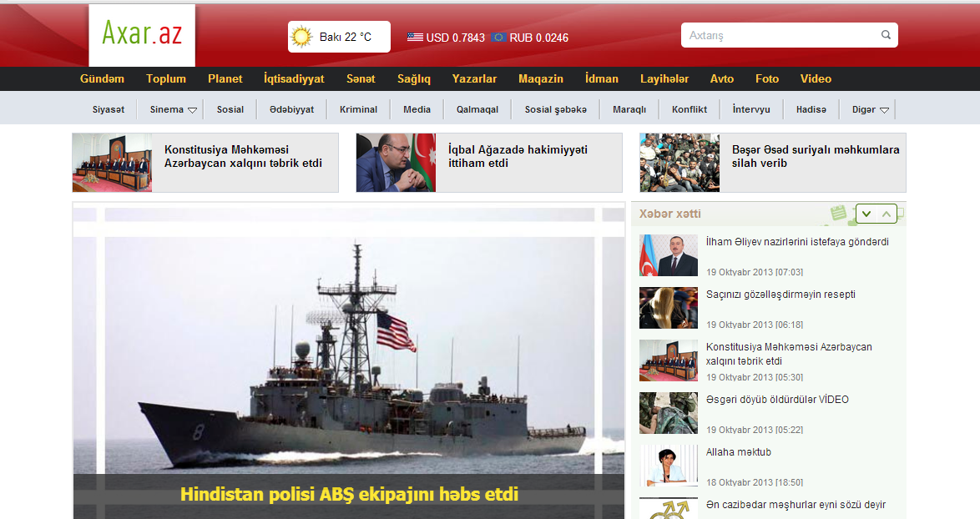Screen dimensions: 980x519
Task: Click İqbal Ağazadə top story thumbnail
Action: pos(396,163)
